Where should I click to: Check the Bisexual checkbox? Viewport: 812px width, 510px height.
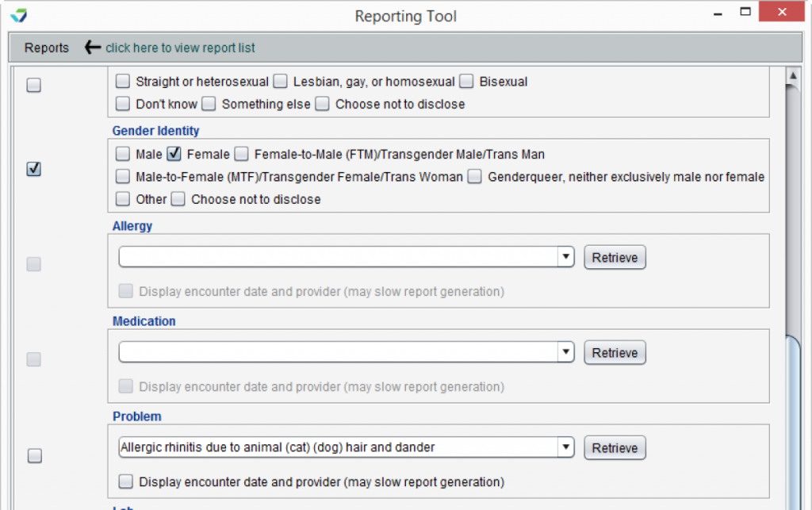[466, 81]
